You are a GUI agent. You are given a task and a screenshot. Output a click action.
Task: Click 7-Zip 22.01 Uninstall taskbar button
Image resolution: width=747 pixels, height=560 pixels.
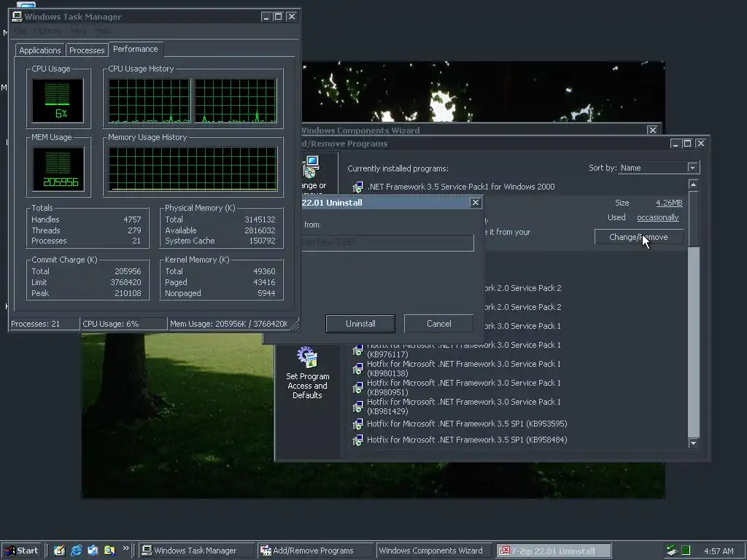point(553,551)
